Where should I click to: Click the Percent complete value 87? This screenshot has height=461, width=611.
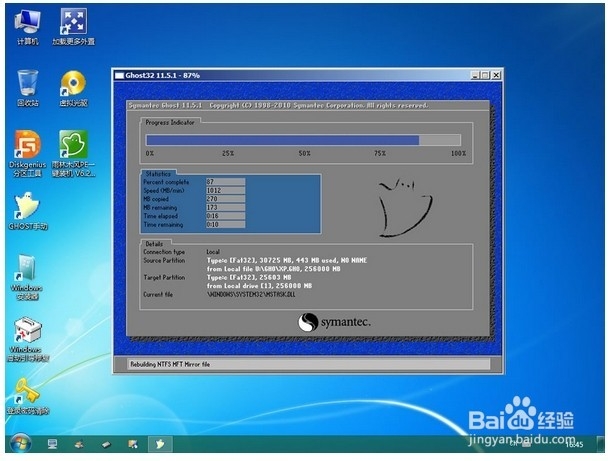pyautogui.click(x=226, y=182)
